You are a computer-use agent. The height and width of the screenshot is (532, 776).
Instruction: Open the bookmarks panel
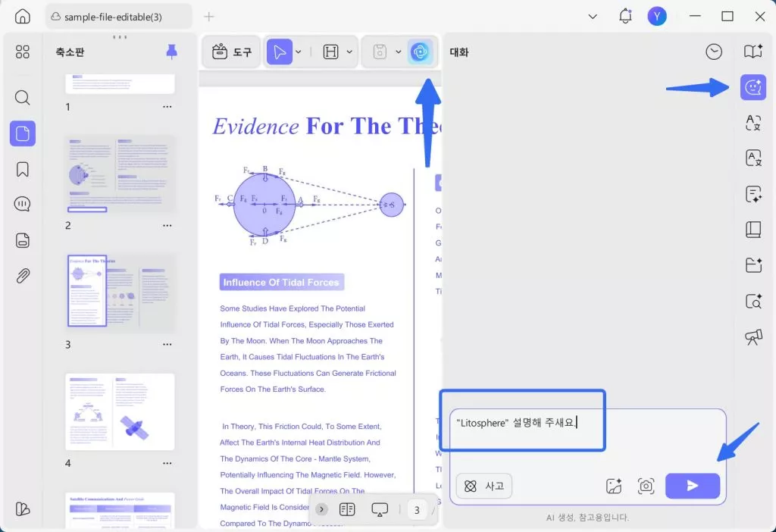point(22,169)
